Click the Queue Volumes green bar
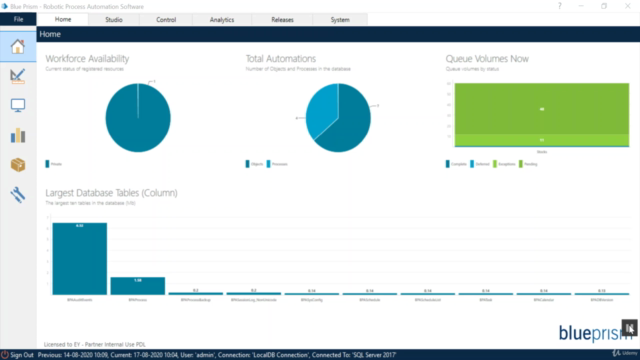The height and width of the screenshot is (360, 640). click(x=542, y=109)
